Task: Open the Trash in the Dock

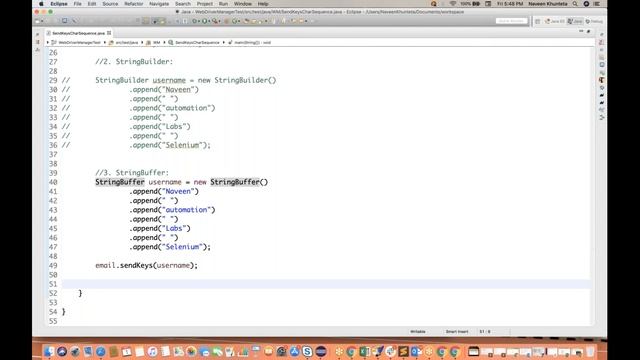Action: pyautogui.click(x=590, y=351)
